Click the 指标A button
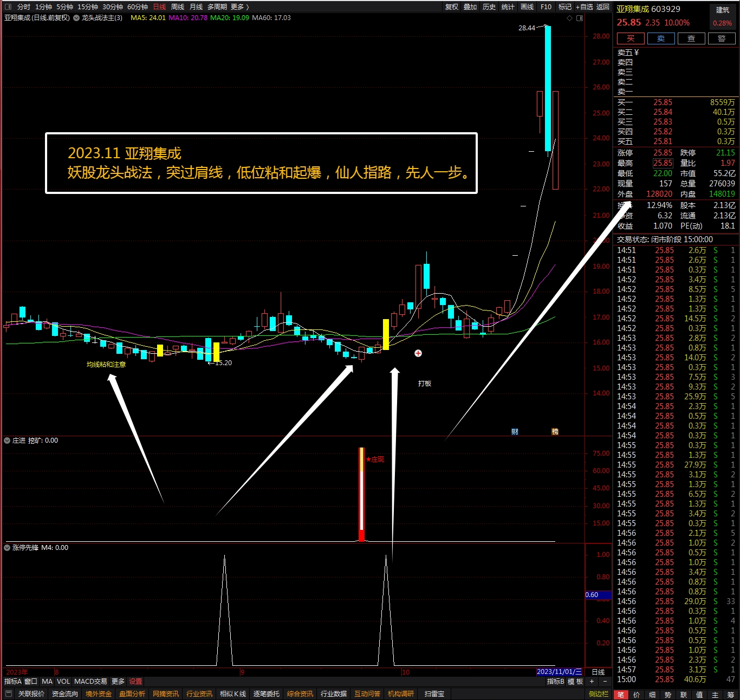This screenshot has height=700, width=740. click(12, 682)
